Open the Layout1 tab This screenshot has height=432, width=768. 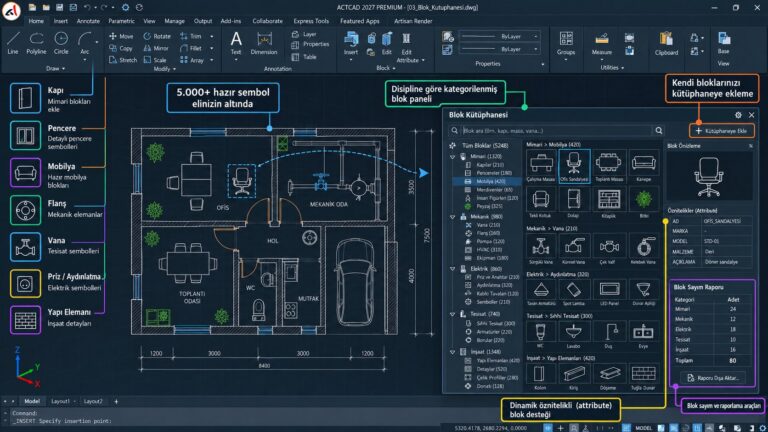pos(61,401)
